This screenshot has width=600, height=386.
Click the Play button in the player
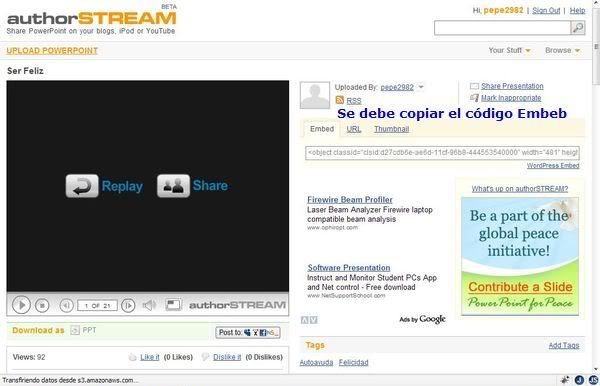pyautogui.click(x=21, y=305)
